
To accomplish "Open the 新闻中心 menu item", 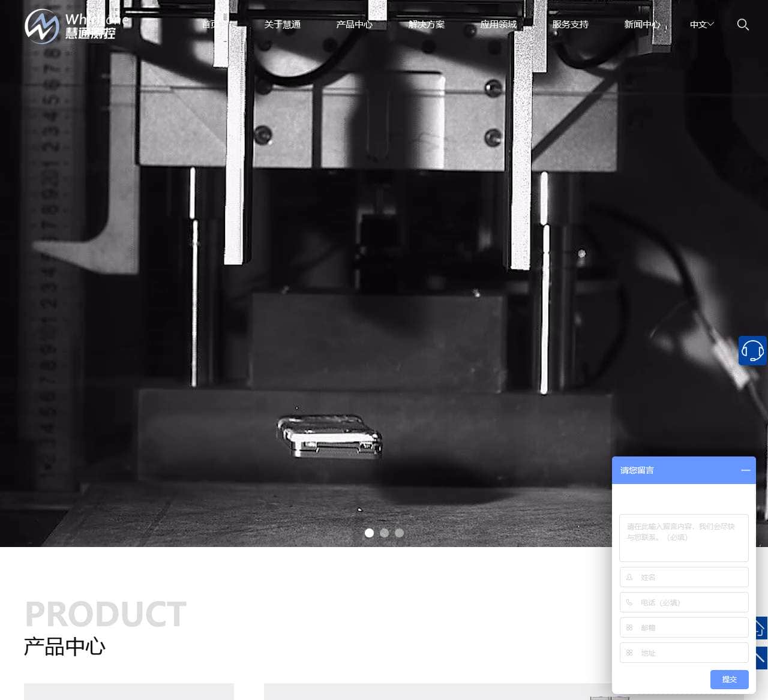I will click(x=643, y=25).
